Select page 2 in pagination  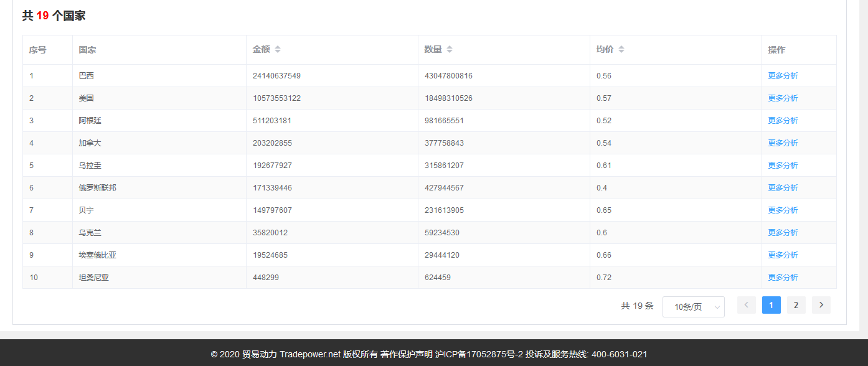point(796,305)
